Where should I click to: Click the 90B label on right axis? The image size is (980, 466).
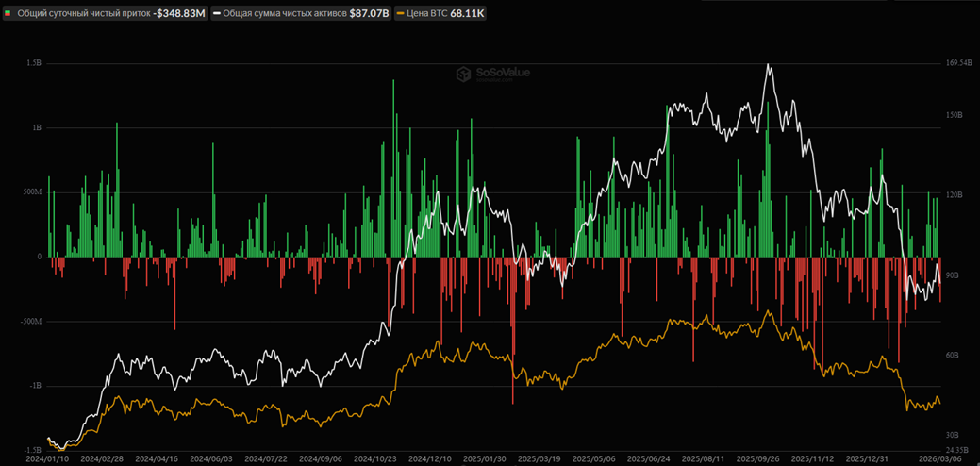(952, 275)
